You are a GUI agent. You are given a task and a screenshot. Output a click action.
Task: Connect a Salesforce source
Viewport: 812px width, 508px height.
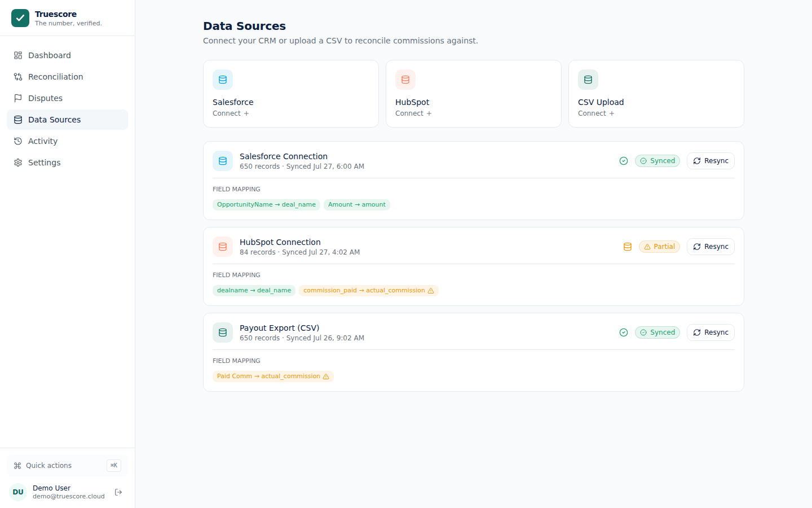click(x=231, y=113)
